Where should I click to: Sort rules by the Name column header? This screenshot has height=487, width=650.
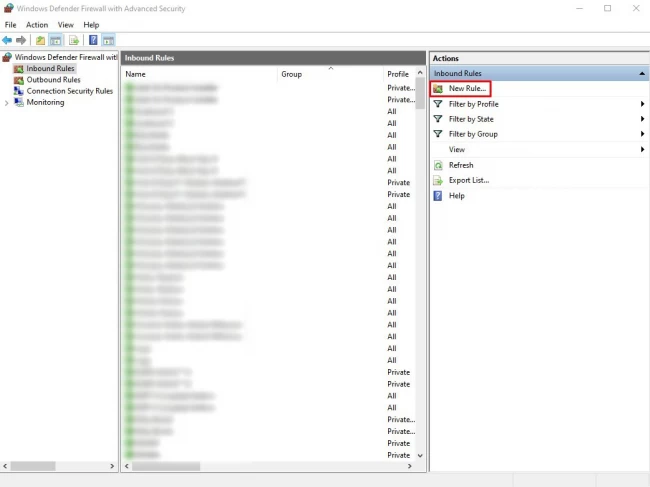pos(201,74)
